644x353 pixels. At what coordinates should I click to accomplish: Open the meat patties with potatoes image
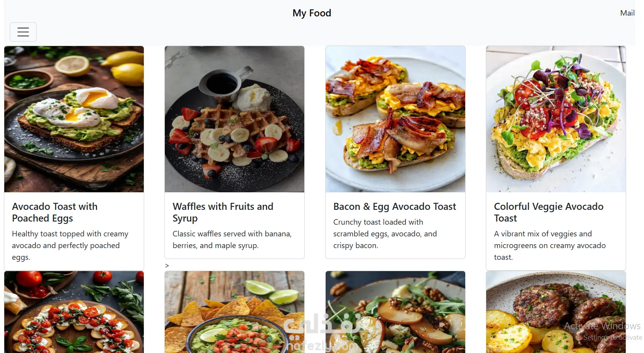pos(556,312)
